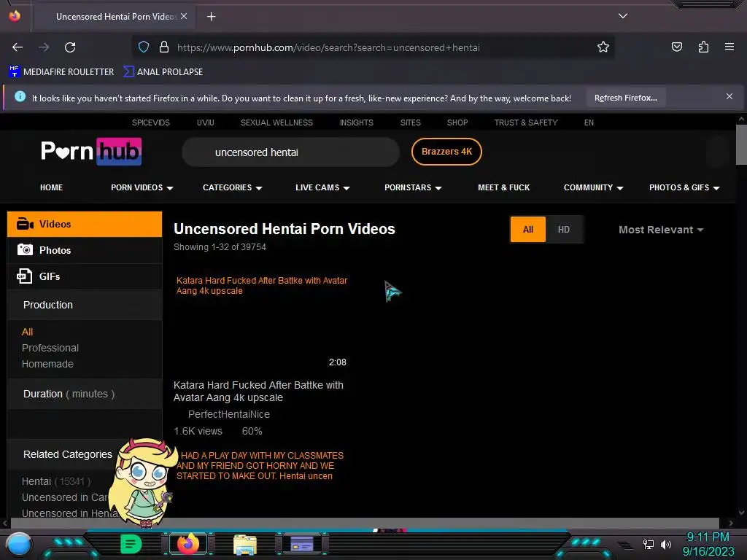Filter Production by Professional
Image resolution: width=747 pixels, height=560 pixels.
(50, 348)
